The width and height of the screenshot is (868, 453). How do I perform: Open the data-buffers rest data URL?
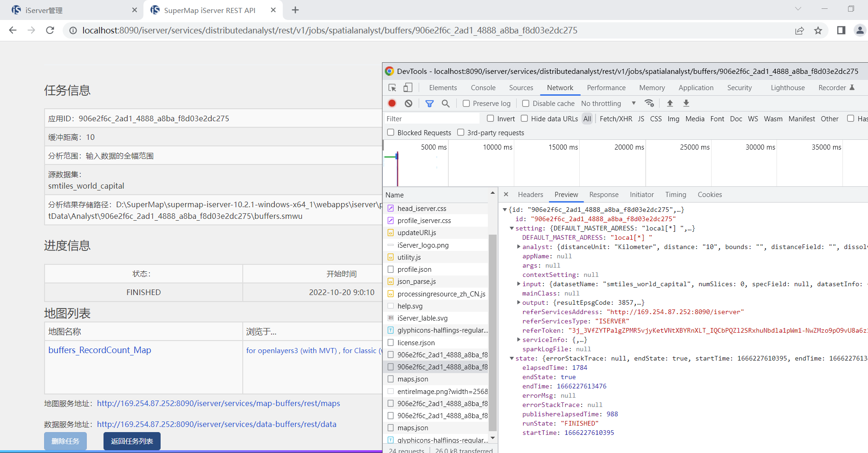217,424
